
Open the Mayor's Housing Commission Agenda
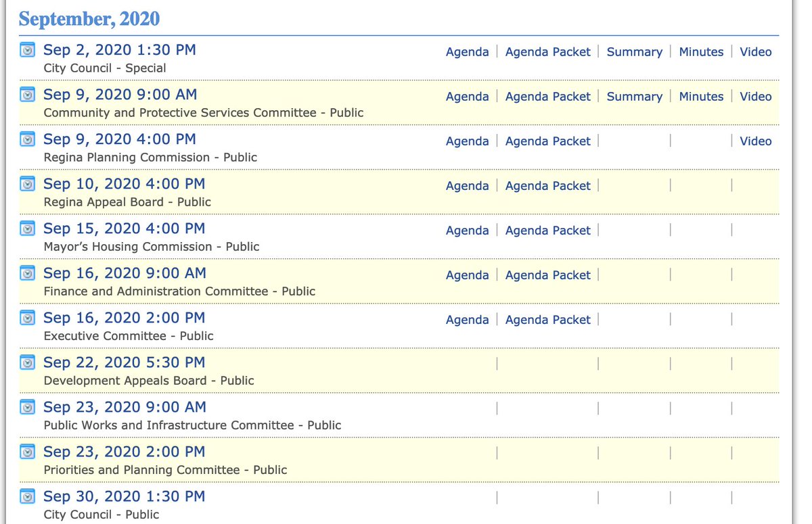coord(467,230)
